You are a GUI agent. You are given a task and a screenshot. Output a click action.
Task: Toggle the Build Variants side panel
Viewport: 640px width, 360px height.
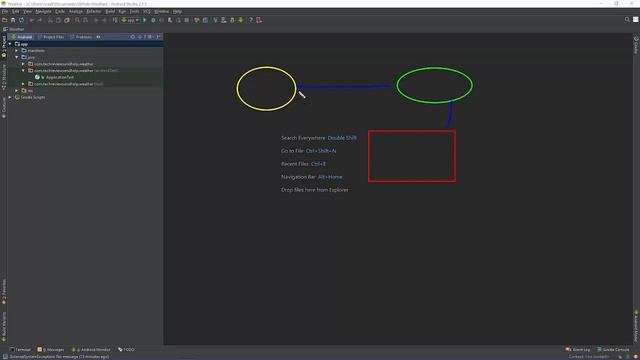[x=4, y=327]
